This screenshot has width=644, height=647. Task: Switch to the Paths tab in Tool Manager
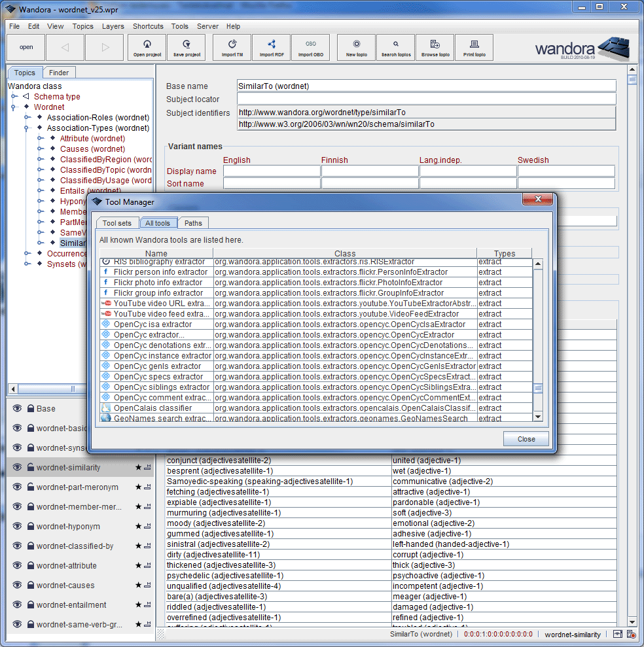(x=193, y=222)
